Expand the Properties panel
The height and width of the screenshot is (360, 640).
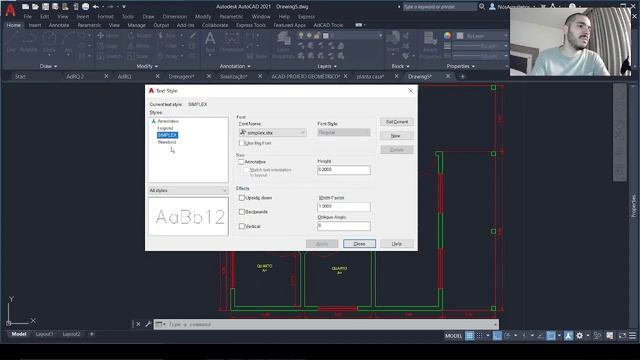[x=461, y=66]
